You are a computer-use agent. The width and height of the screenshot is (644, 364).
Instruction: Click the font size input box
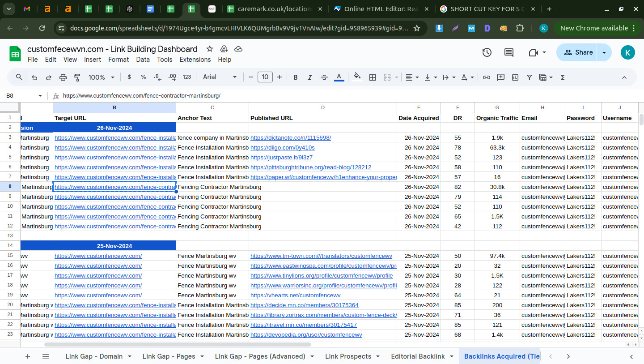[x=265, y=77]
